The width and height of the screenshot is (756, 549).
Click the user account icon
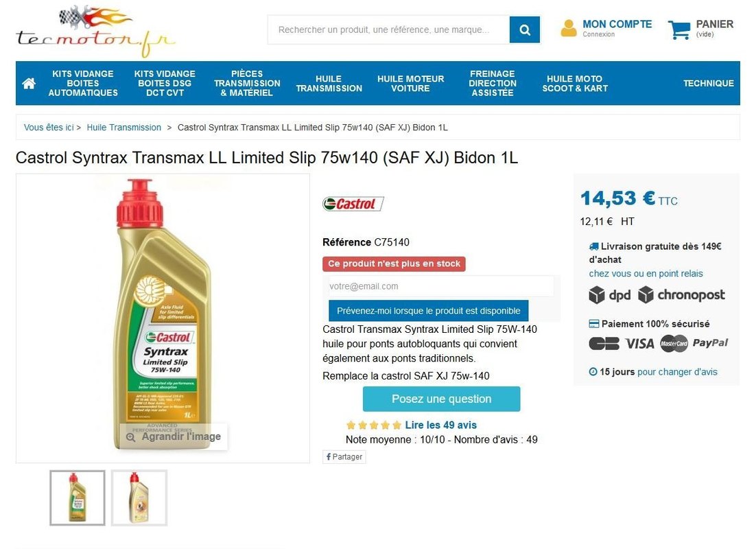[569, 28]
